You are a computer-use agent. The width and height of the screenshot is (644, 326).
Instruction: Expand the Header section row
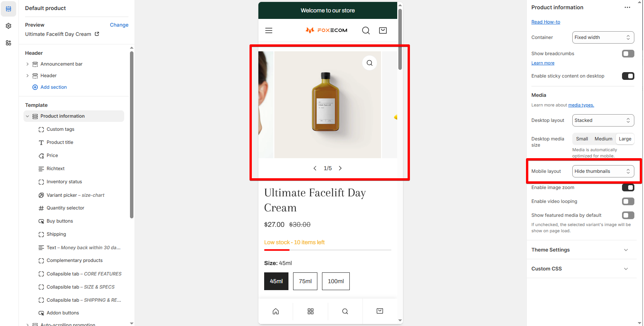click(27, 76)
